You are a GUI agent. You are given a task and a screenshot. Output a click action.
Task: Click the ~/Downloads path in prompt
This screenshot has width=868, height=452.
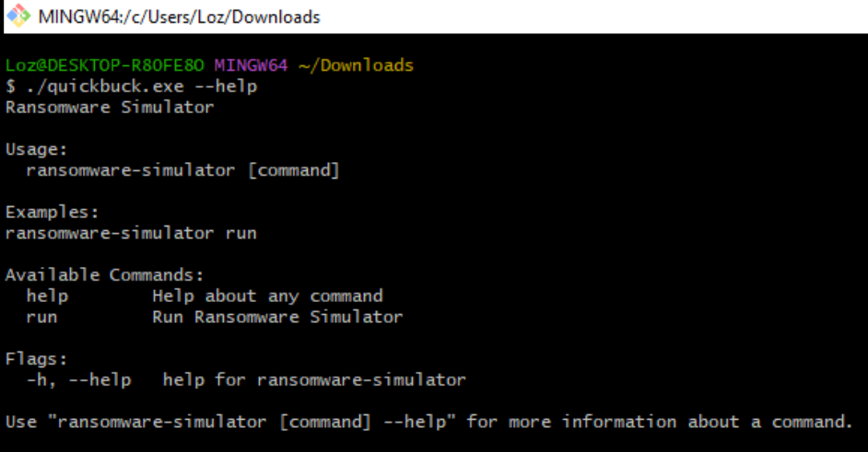click(x=356, y=66)
